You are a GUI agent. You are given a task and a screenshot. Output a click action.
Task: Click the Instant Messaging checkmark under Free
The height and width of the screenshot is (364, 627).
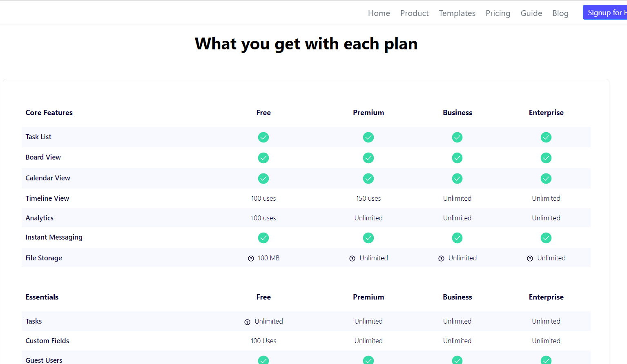(263, 237)
